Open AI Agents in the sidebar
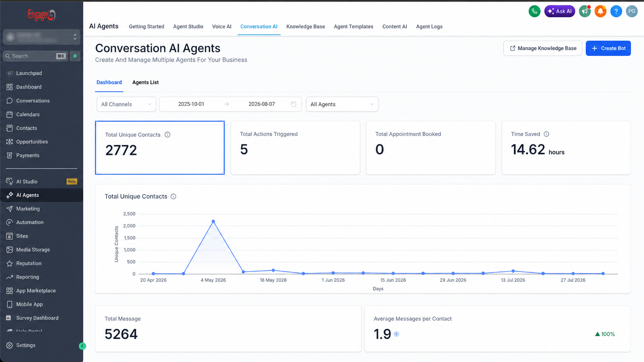The width and height of the screenshot is (644, 362). tap(42, 195)
